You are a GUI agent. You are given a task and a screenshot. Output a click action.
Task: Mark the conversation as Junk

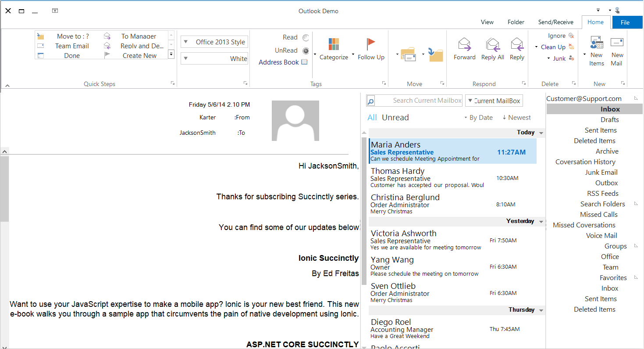559,58
